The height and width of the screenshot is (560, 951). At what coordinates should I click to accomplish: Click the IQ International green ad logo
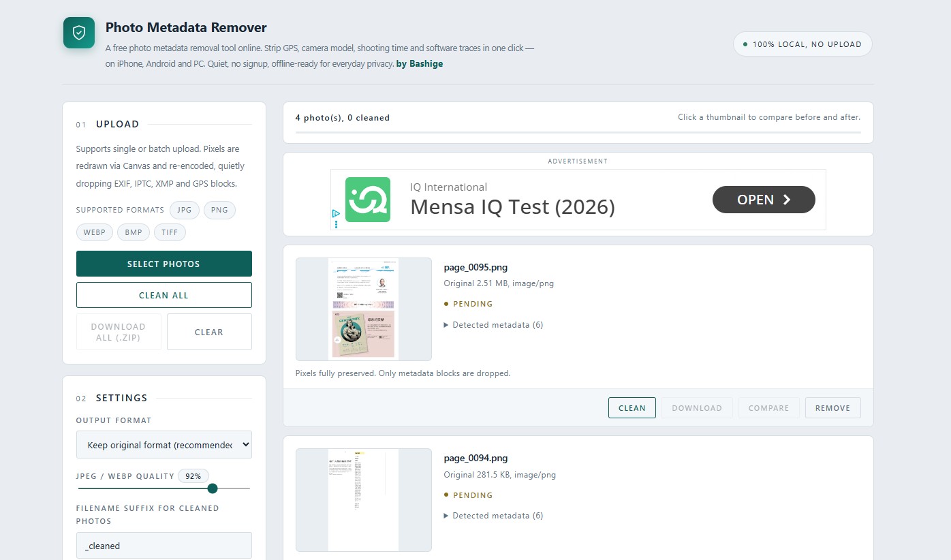click(x=368, y=200)
